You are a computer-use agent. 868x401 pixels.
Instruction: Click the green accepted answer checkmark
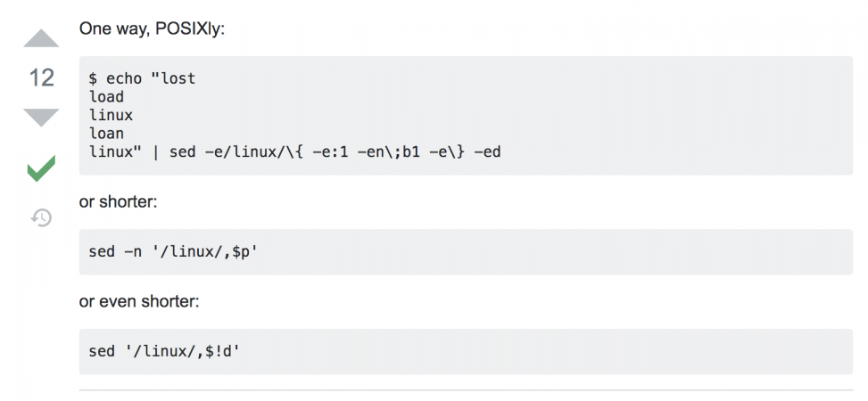click(x=41, y=168)
